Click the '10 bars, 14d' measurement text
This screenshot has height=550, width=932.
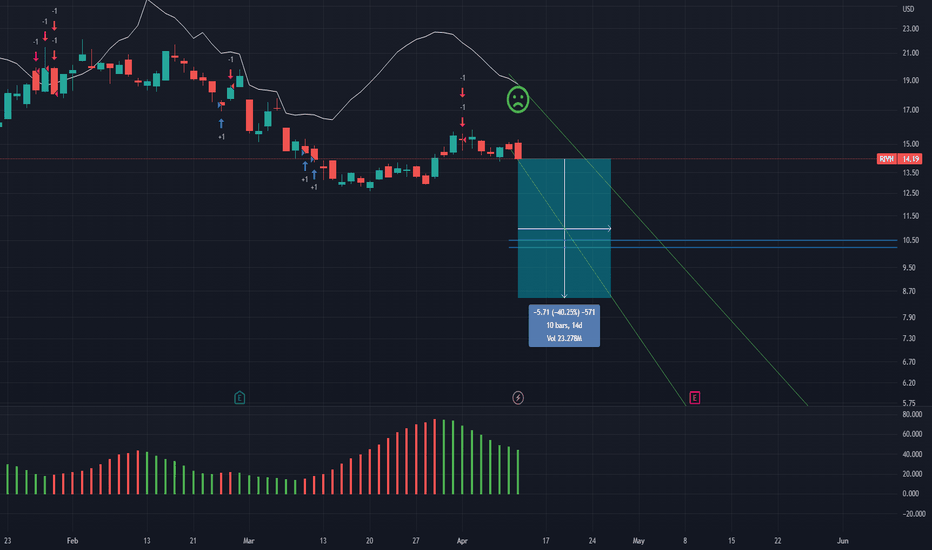point(564,325)
